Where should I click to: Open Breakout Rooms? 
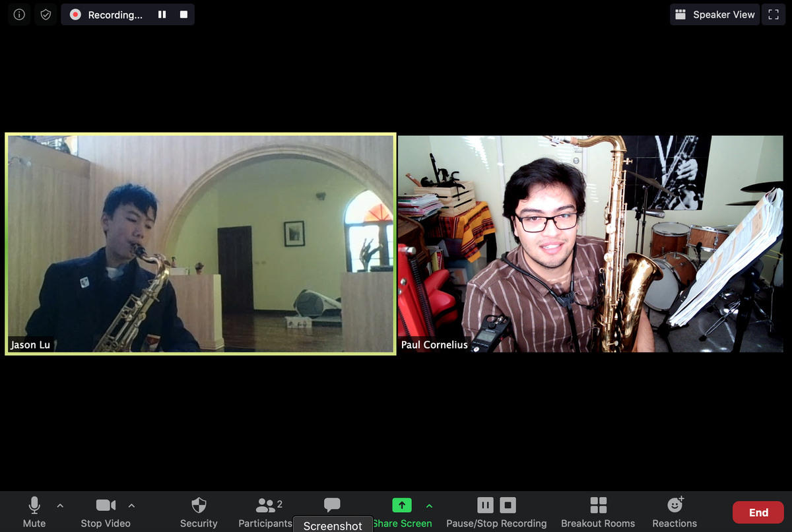[x=598, y=512]
